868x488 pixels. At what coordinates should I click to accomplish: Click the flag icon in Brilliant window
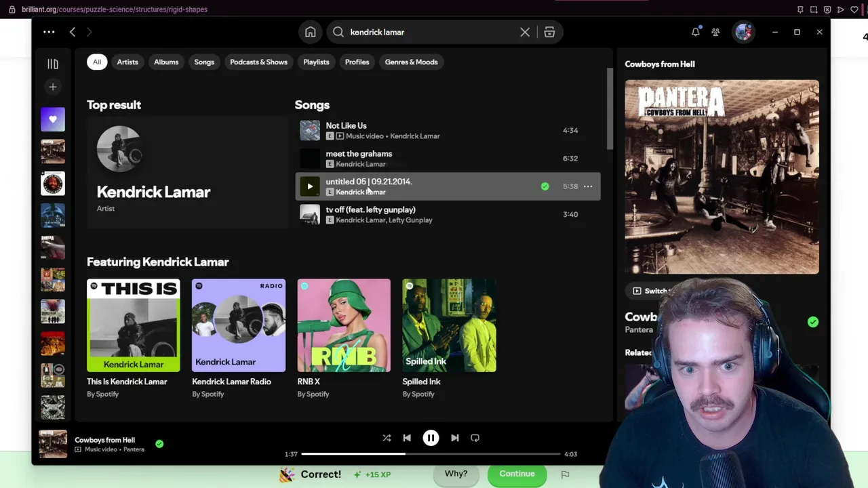565,474
